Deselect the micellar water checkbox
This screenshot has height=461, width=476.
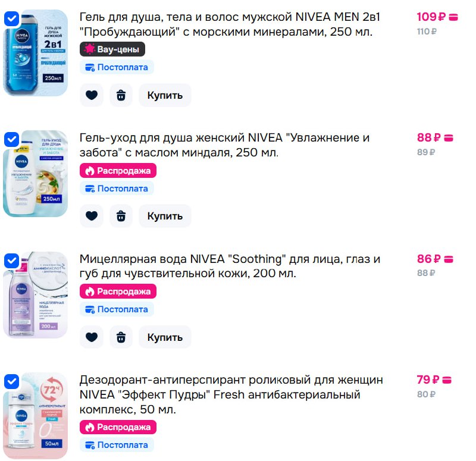tap(12, 261)
